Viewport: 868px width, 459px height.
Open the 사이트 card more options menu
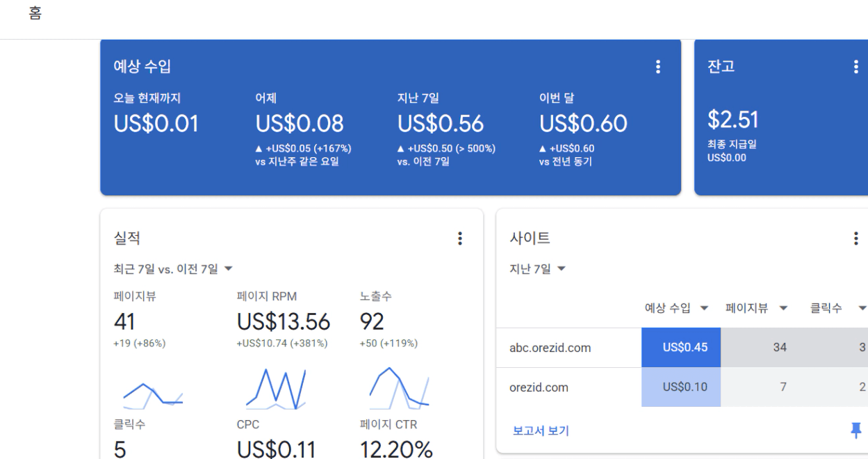pyautogui.click(x=855, y=239)
